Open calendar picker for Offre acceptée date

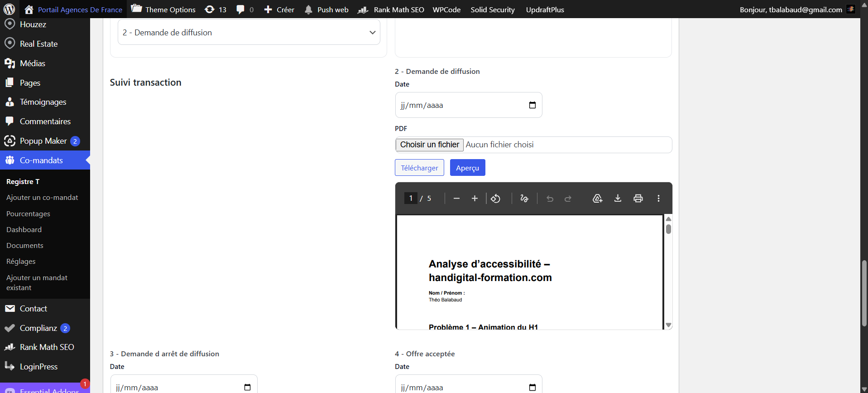click(x=532, y=387)
